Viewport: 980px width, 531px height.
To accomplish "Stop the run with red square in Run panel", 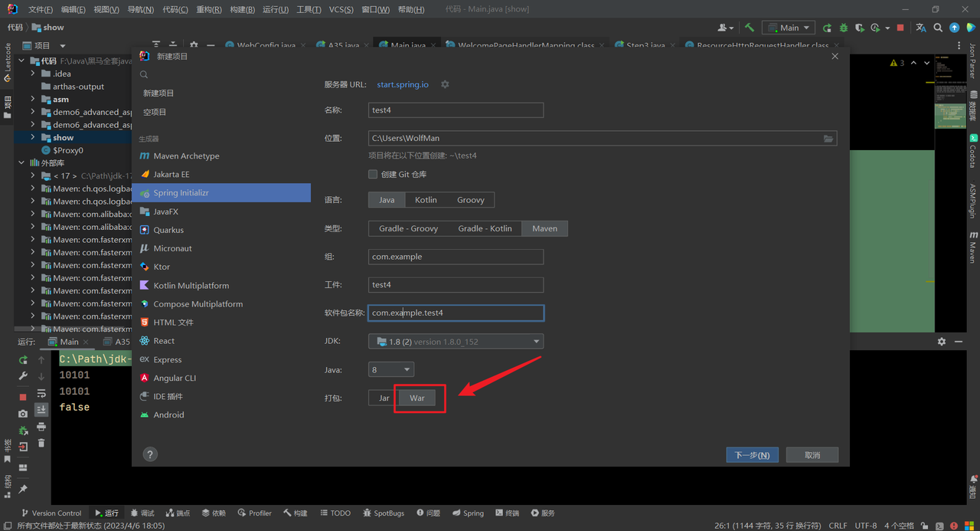I will pyautogui.click(x=23, y=397).
